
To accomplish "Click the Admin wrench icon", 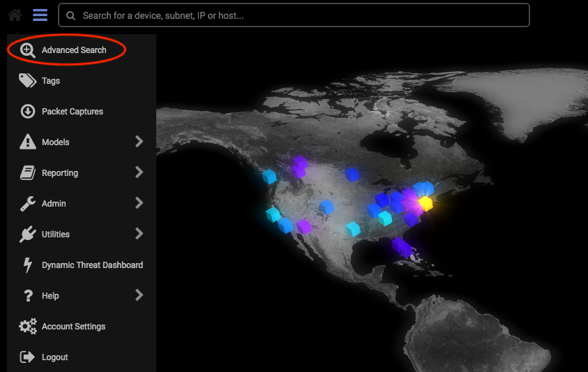I will click(28, 204).
